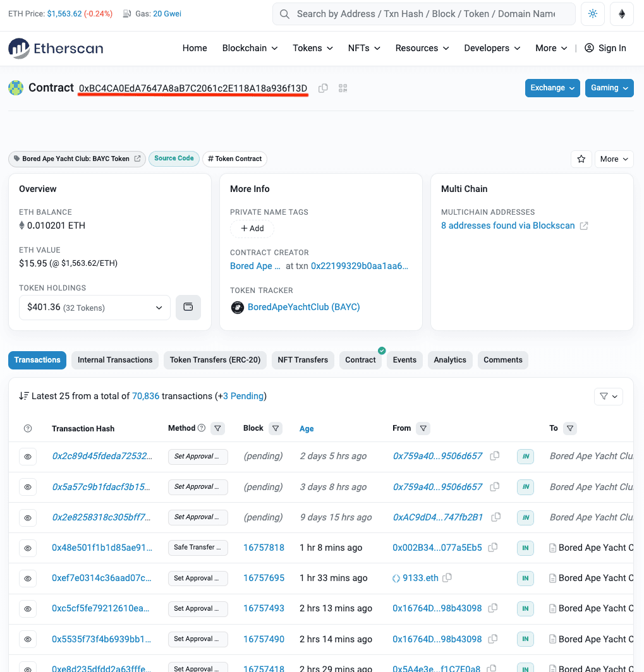This screenshot has height=672, width=644.
Task: Copy the 9133.eth address
Action: click(x=447, y=578)
